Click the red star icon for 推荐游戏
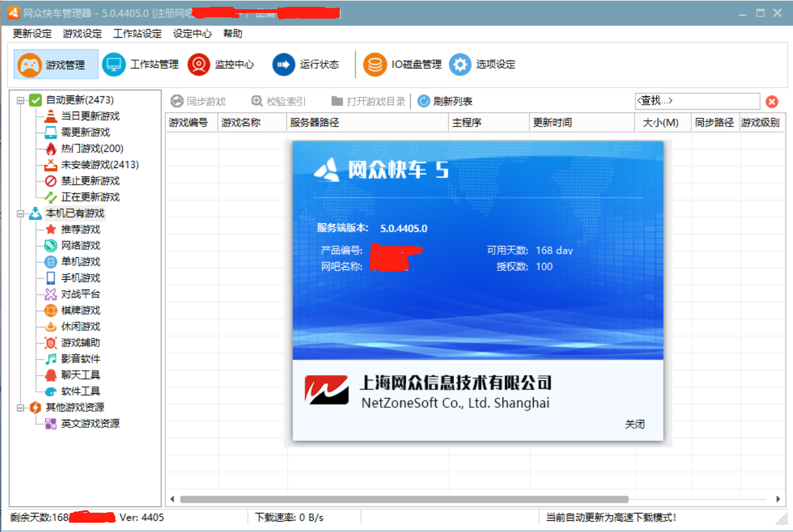The height and width of the screenshot is (532, 793). 51,229
